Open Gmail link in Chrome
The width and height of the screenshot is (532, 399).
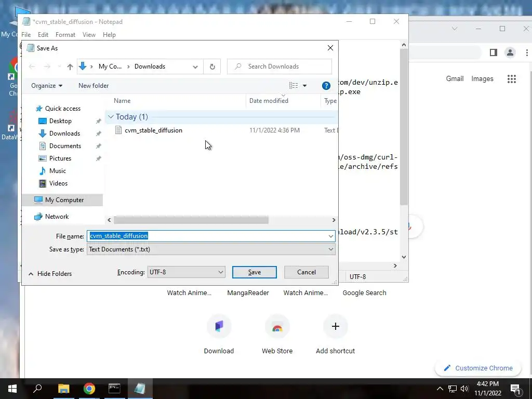click(x=455, y=79)
